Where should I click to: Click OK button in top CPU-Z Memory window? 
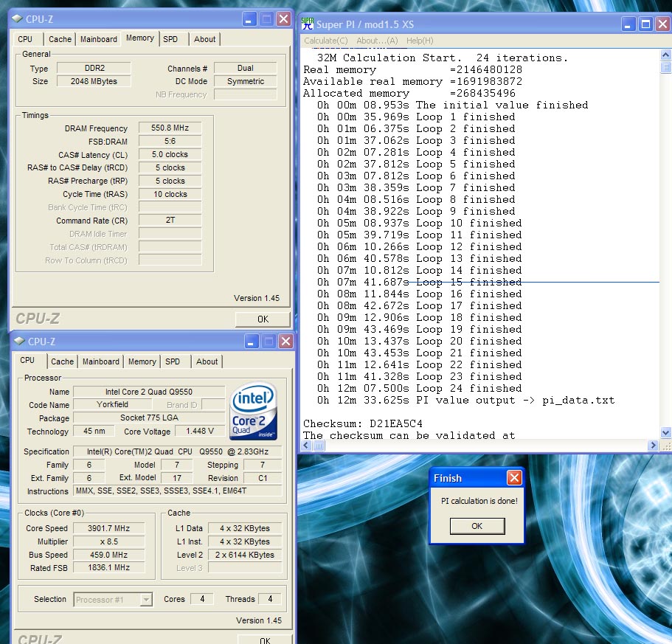coord(263,319)
